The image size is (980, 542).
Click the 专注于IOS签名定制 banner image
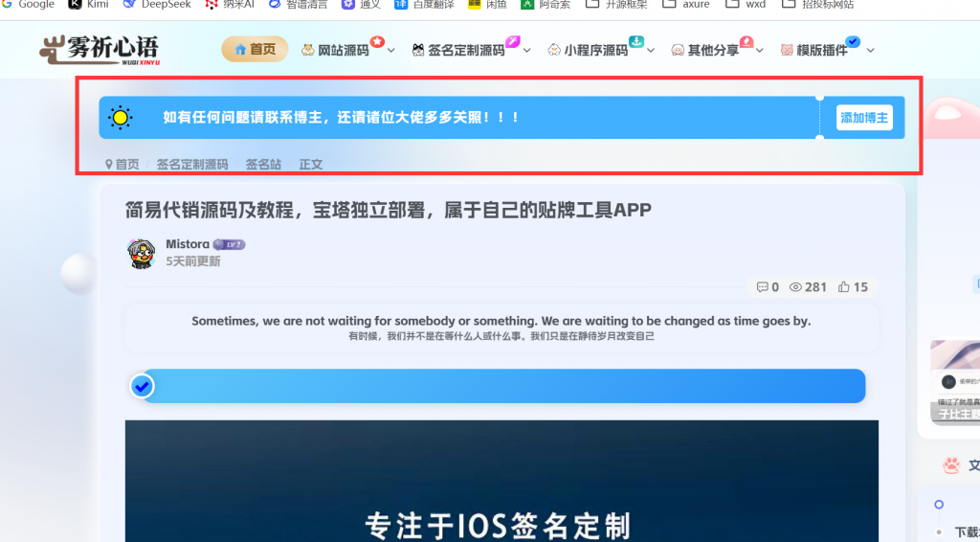(x=501, y=481)
